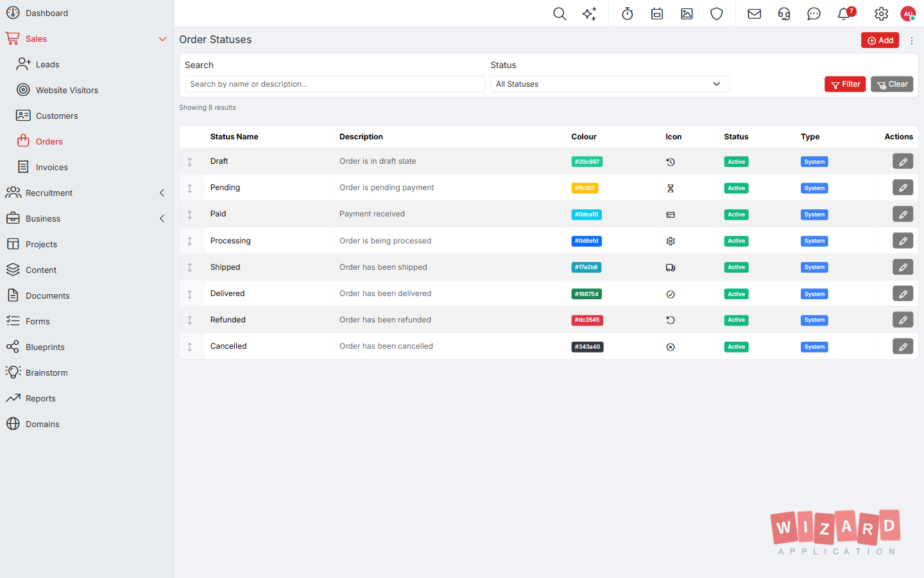The width and height of the screenshot is (924, 578).
Task: Click the #20c997 colour badge for Draft
Action: click(586, 162)
